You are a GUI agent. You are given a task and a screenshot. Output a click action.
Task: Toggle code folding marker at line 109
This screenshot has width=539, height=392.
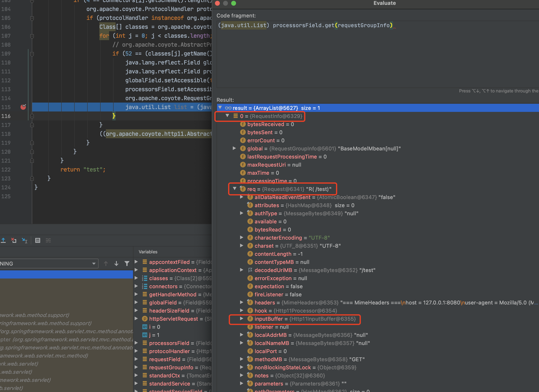pos(32,54)
